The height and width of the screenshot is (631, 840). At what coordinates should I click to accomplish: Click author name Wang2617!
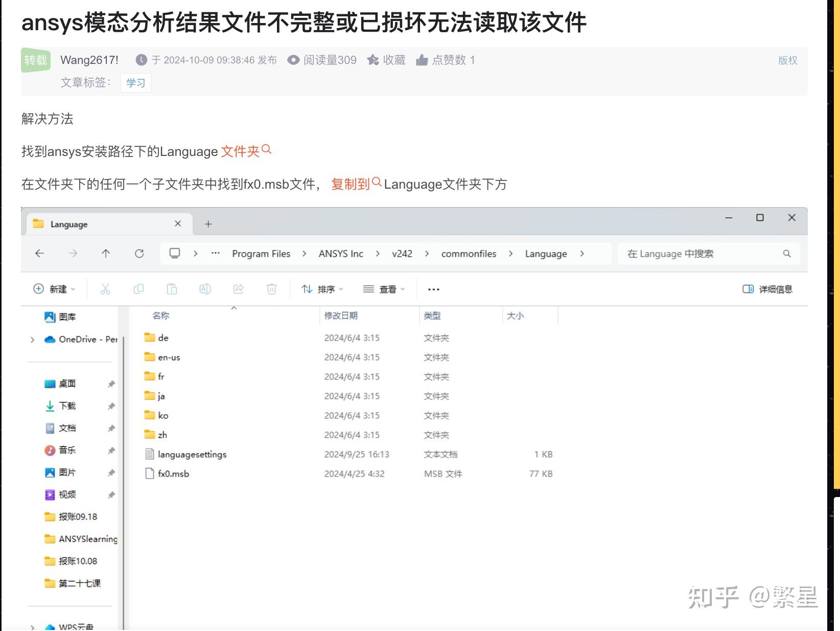coord(89,60)
